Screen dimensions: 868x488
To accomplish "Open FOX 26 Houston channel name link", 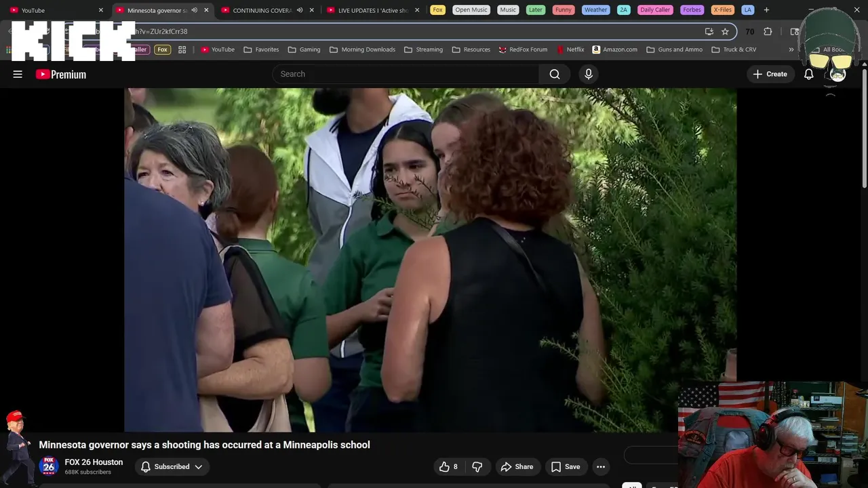I will click(94, 462).
